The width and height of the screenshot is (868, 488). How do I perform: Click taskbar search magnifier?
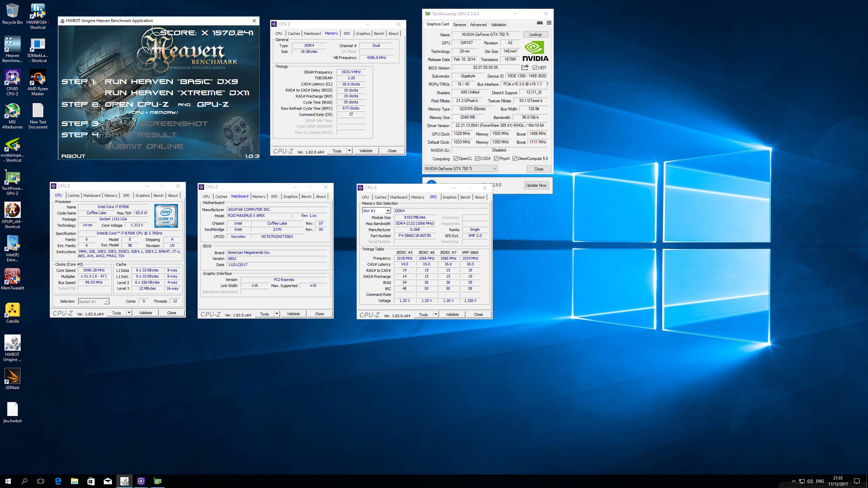(x=24, y=481)
